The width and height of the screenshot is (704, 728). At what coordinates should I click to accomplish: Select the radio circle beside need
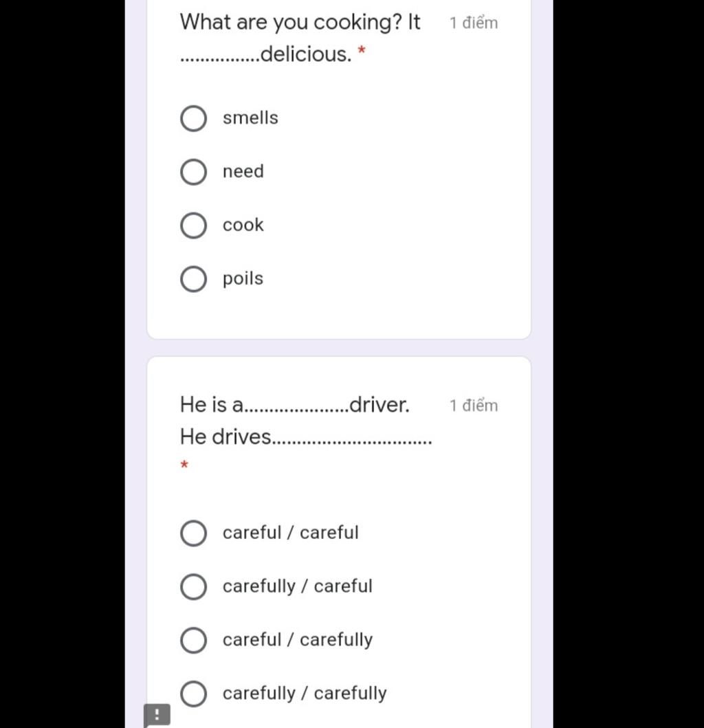point(193,172)
